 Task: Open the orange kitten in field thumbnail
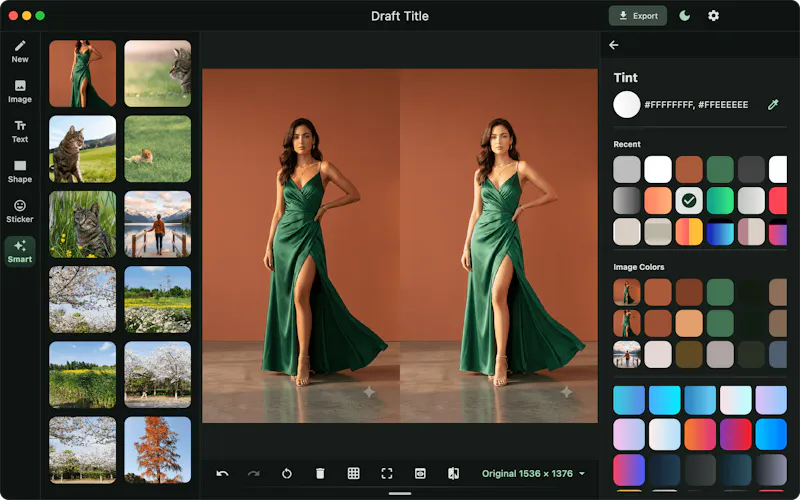tap(158, 149)
